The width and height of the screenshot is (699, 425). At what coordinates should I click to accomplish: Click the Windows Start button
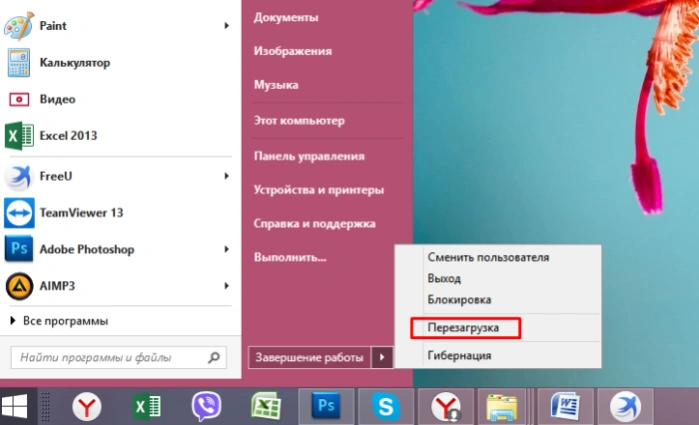tap(14, 406)
